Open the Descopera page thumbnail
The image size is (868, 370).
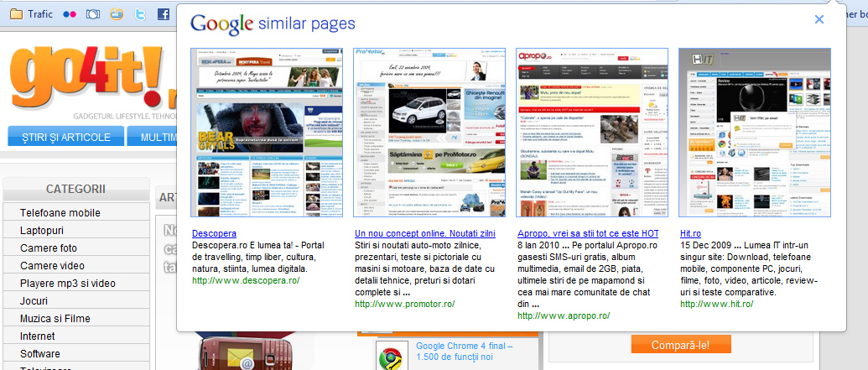pyautogui.click(x=267, y=133)
